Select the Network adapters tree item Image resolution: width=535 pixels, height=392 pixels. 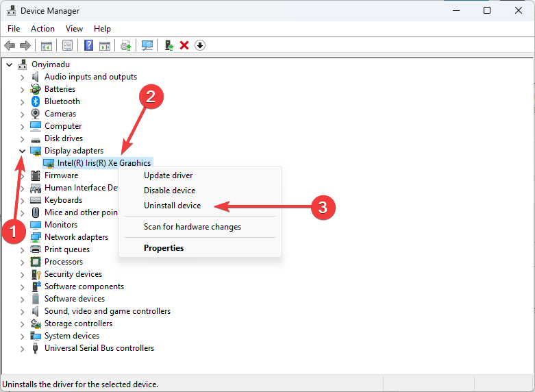[77, 237]
